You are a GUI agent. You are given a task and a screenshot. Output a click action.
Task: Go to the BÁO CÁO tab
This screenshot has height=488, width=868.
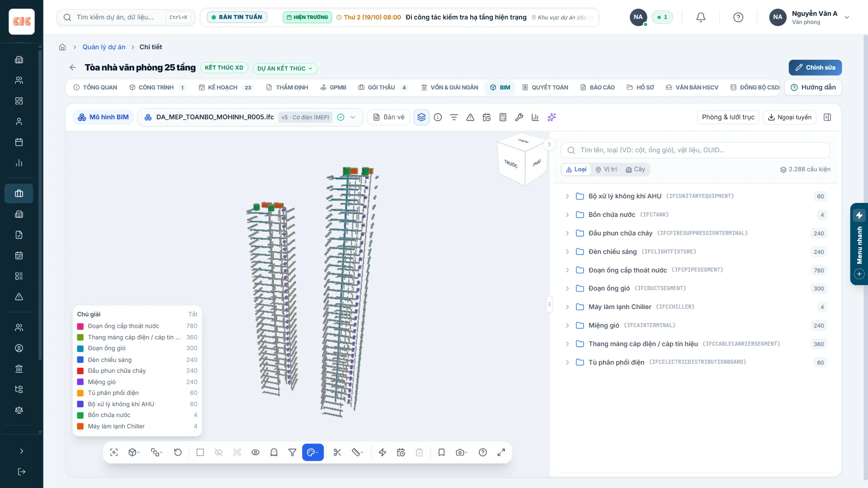[x=598, y=88]
